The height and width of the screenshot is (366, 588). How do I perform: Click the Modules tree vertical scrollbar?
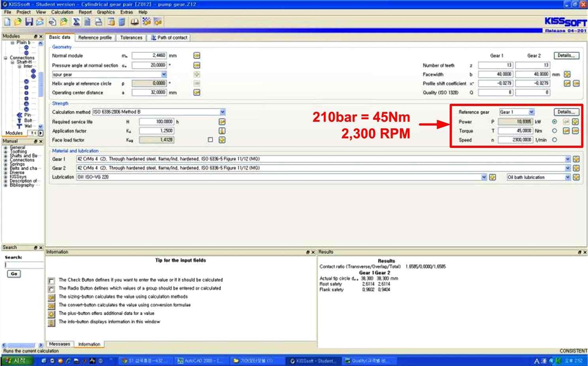(40, 85)
